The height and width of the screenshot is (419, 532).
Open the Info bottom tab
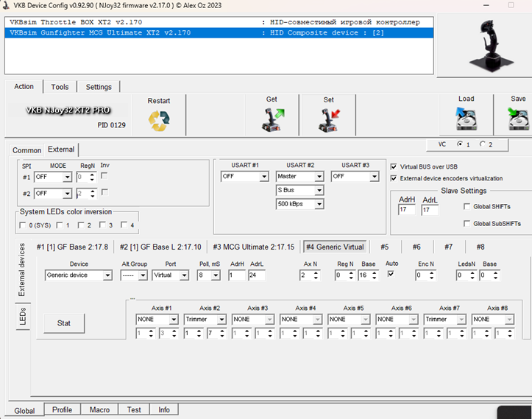(x=164, y=409)
